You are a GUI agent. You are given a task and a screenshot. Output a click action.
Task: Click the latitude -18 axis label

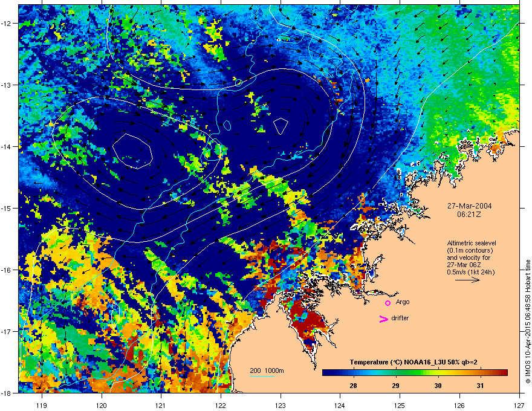click(6, 393)
